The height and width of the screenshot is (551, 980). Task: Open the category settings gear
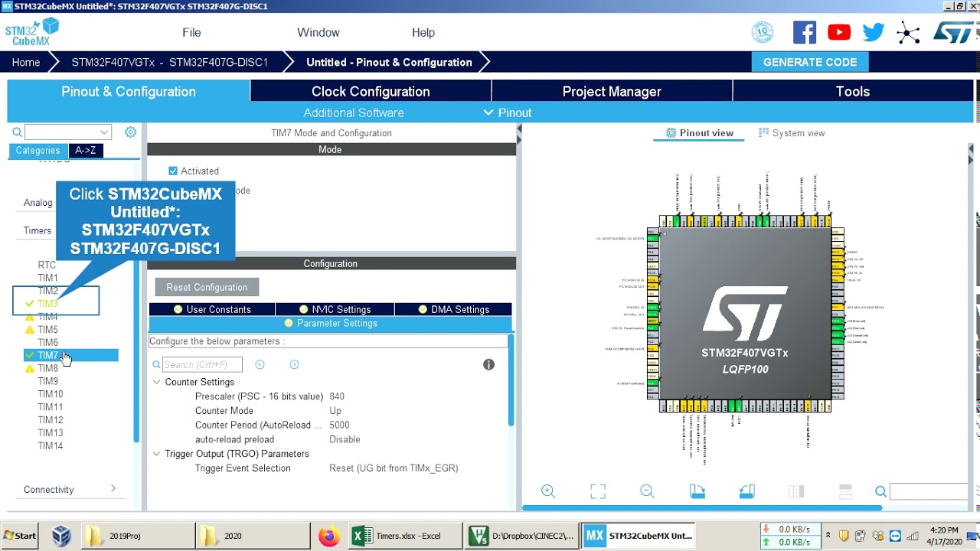click(x=130, y=132)
